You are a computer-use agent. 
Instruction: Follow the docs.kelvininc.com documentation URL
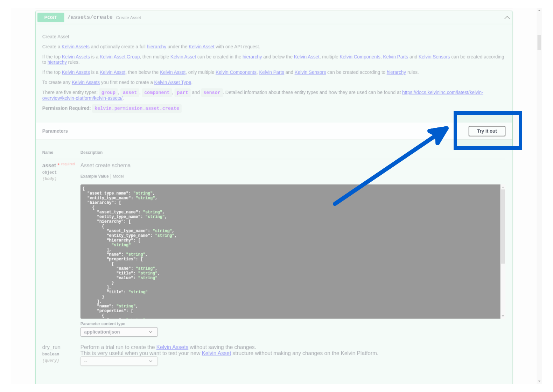coord(442,92)
